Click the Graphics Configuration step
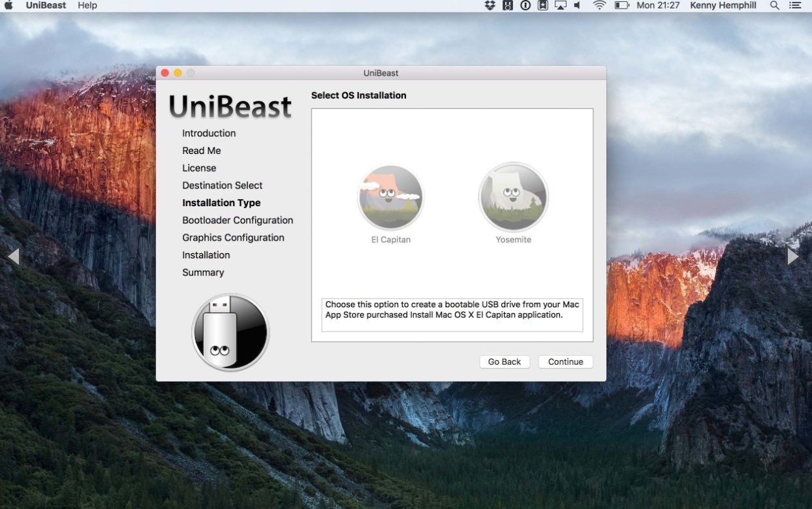This screenshot has width=812, height=509. click(x=233, y=238)
